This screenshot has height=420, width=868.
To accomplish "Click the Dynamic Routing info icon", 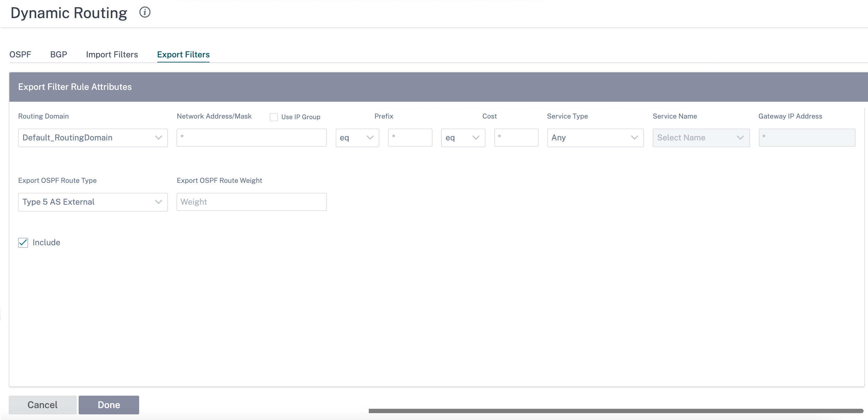I will click(145, 12).
